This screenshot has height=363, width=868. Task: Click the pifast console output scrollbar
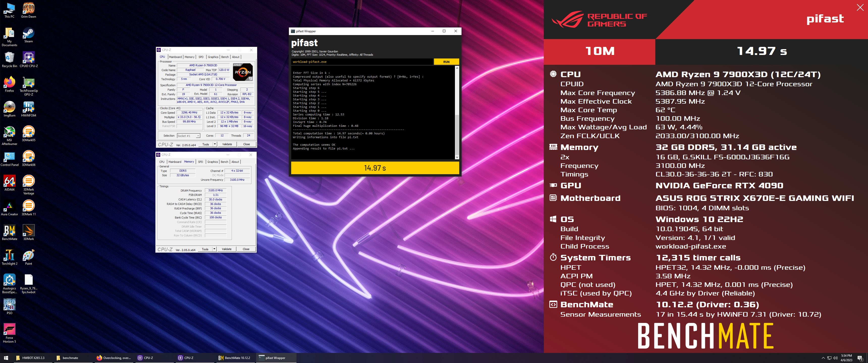(x=457, y=113)
